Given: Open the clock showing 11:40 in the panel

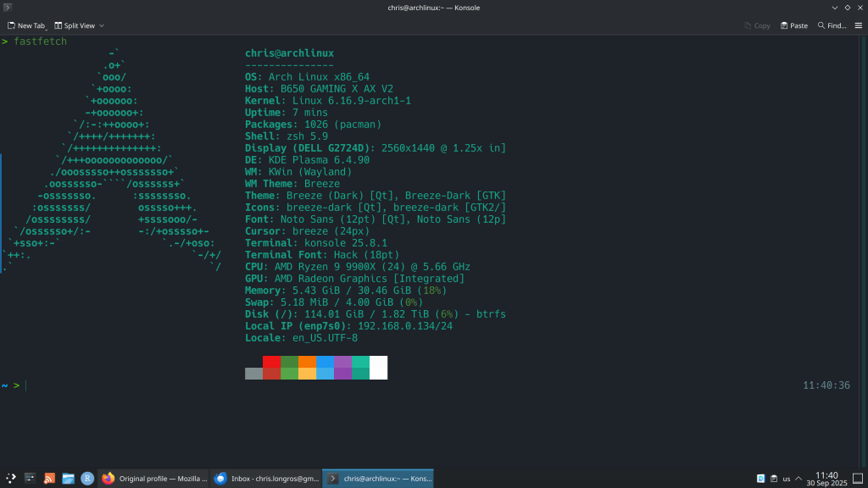Looking at the screenshot, I should tap(826, 479).
